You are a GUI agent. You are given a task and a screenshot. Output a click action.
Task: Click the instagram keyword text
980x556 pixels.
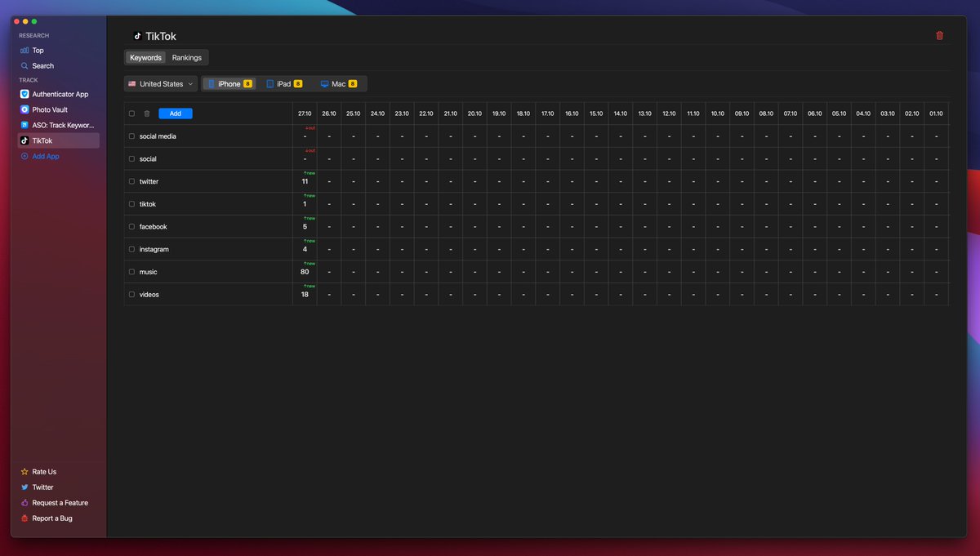pyautogui.click(x=154, y=249)
